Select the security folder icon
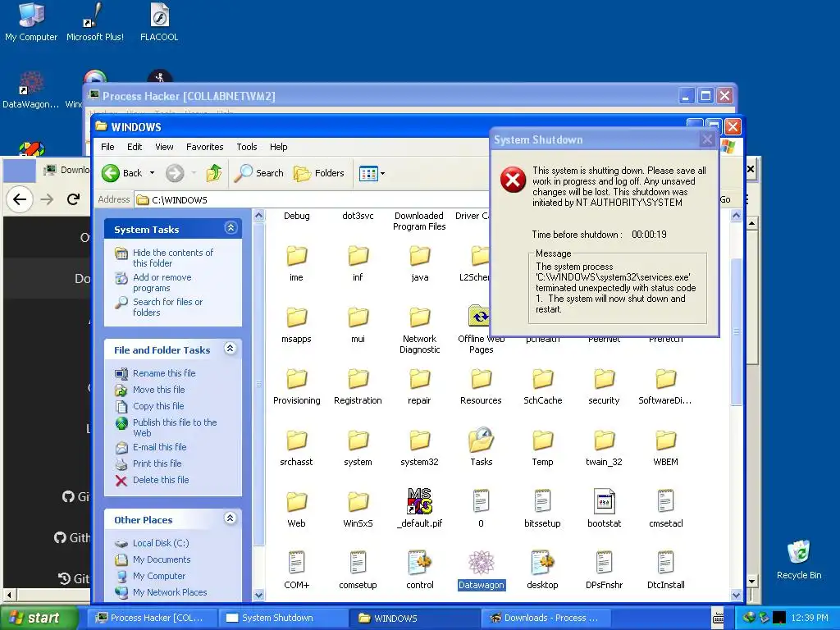840x630 pixels. (x=605, y=379)
